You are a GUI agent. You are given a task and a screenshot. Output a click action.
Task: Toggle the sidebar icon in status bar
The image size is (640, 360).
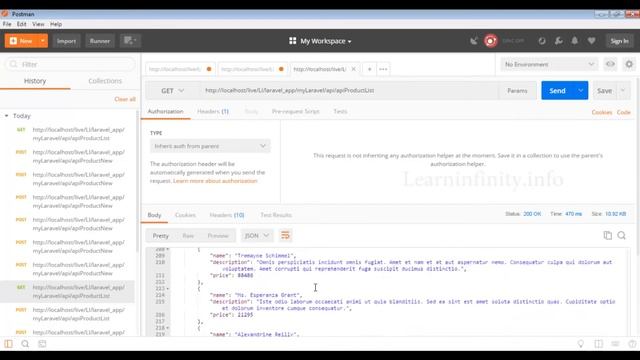(8, 344)
